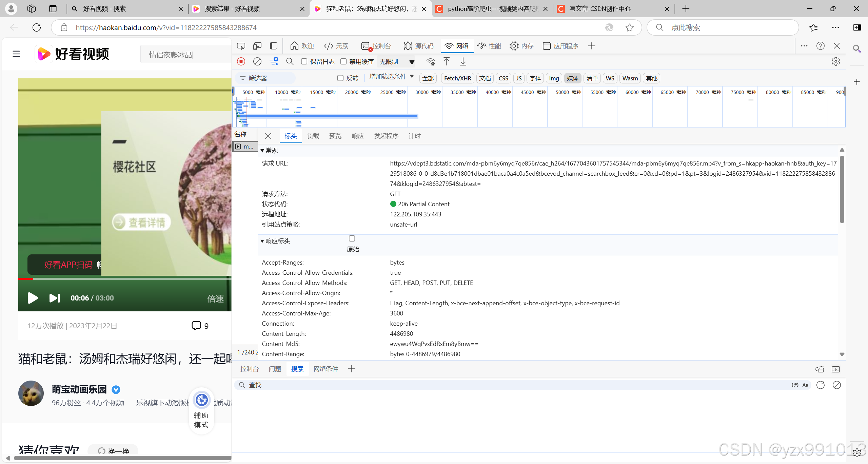Open the 萌宝动画乐园 channel link

coord(79,389)
